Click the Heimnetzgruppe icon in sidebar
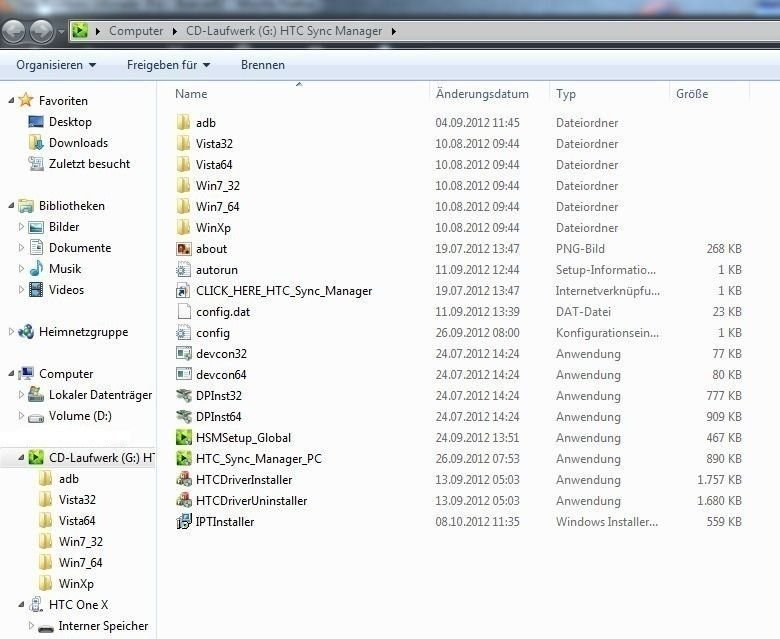The image size is (780, 639). (26, 332)
